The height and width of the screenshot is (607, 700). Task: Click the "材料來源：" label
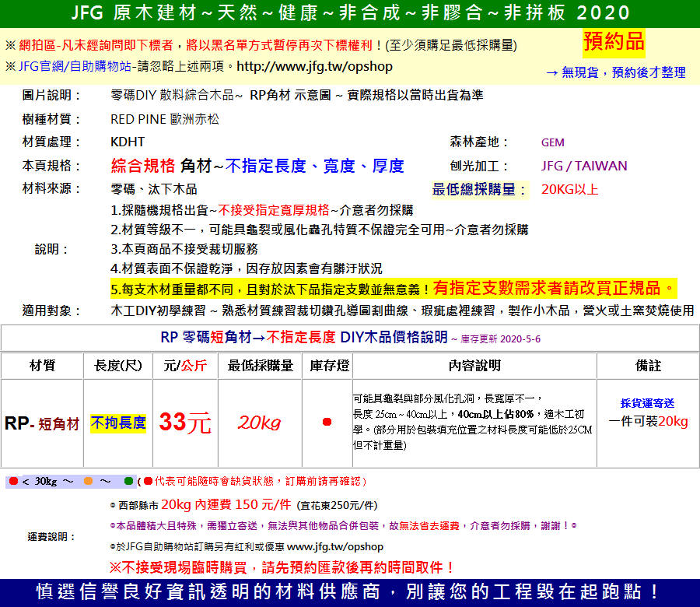pyautogui.click(x=51, y=188)
